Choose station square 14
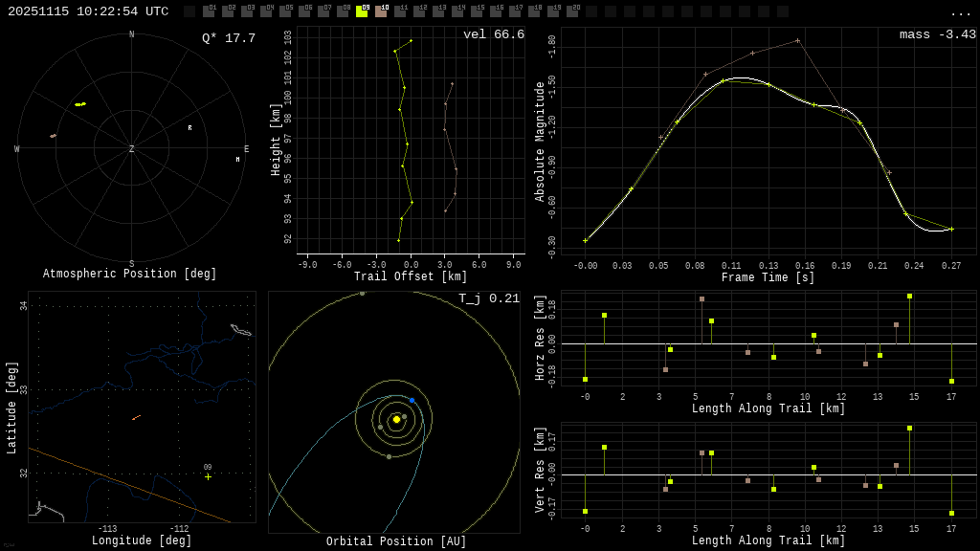Image resolution: width=980 pixels, height=551 pixels. point(457,11)
